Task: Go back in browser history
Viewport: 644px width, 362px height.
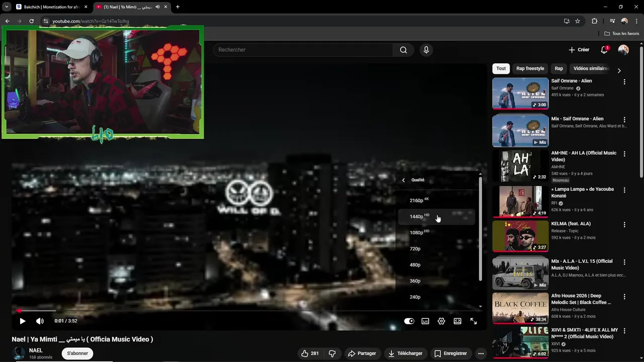Action: pyautogui.click(x=7, y=21)
